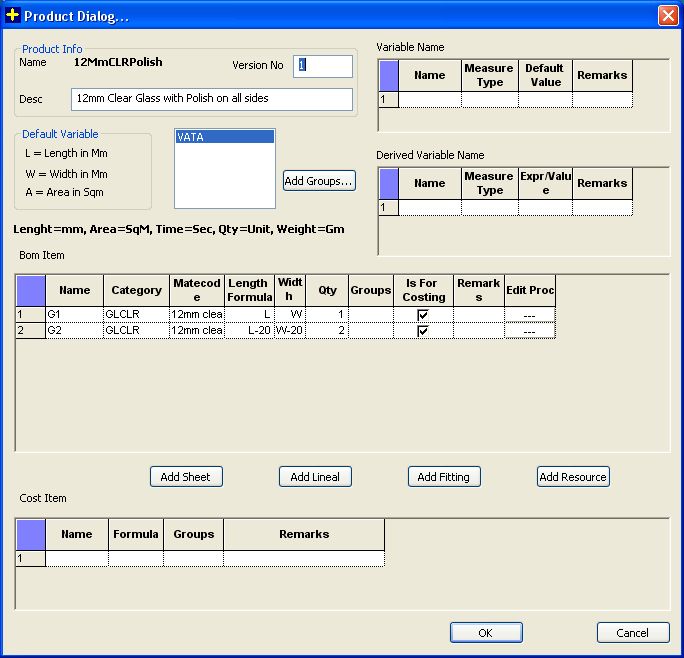Open Edit Proc cell for G1 row
684x658 pixels.
529,315
